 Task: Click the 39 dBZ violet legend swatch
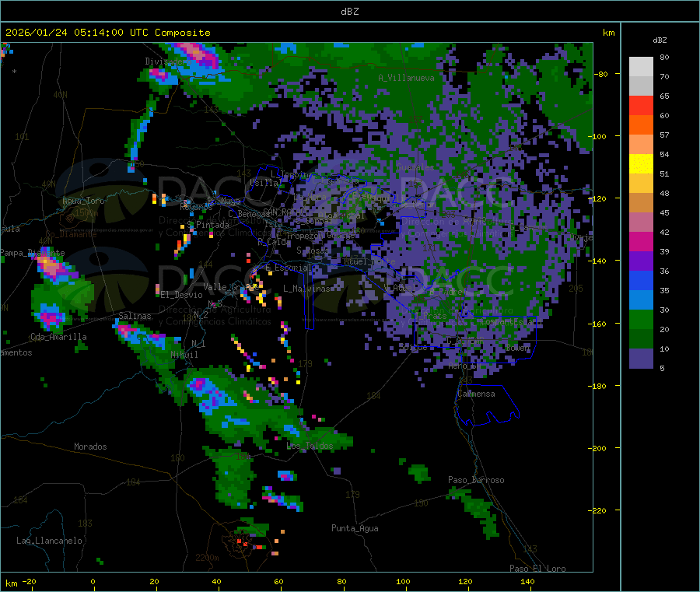pos(641,261)
